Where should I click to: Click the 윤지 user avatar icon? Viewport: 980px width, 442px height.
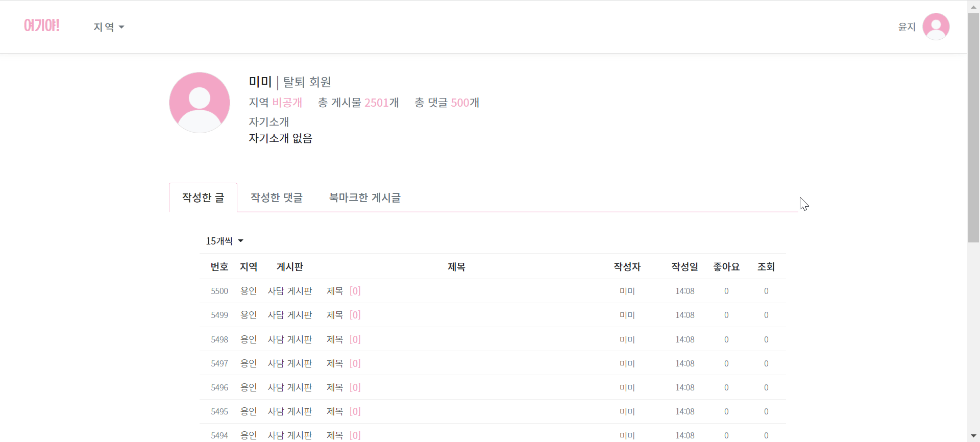(936, 27)
